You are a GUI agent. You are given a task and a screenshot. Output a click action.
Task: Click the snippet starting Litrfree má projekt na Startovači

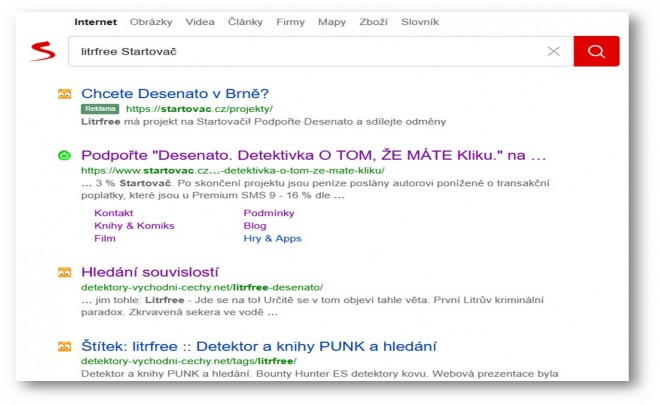(263, 122)
